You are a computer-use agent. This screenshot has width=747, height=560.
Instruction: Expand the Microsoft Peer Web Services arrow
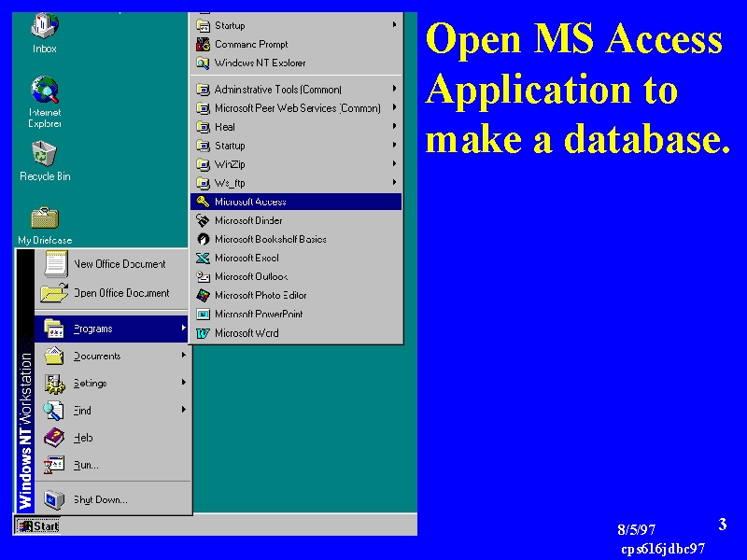(394, 107)
